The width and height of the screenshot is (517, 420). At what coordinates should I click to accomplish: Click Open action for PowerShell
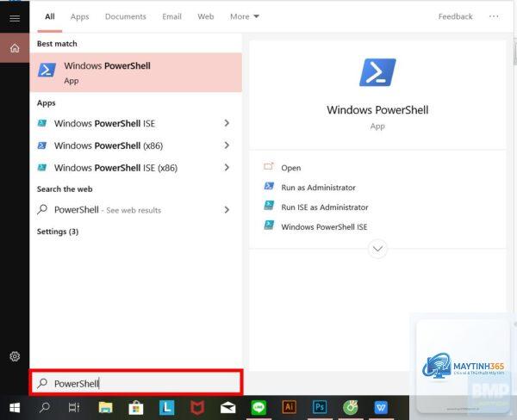coord(291,168)
